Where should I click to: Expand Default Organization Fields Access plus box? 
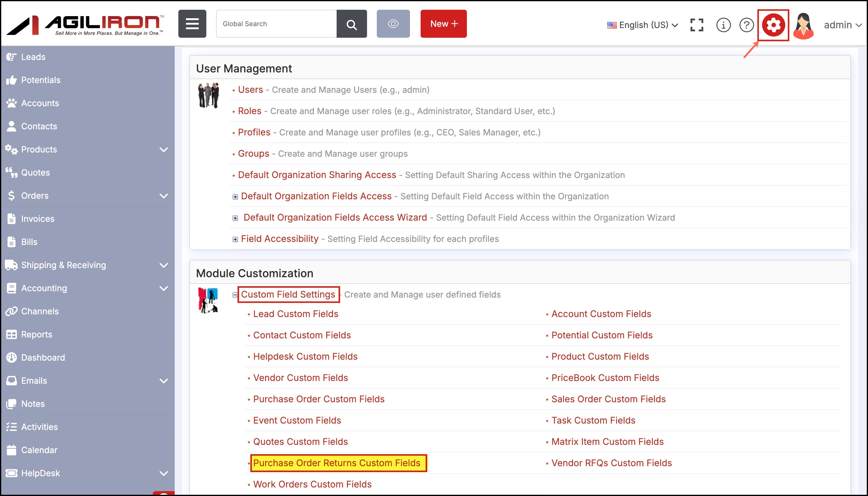pyautogui.click(x=235, y=197)
